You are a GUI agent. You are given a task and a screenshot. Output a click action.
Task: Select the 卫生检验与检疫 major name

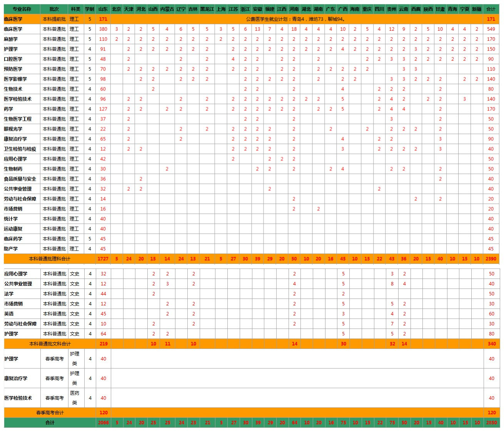tap(20, 149)
